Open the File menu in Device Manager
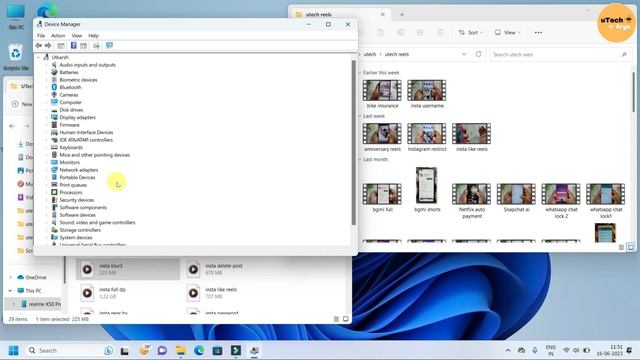 (41, 36)
